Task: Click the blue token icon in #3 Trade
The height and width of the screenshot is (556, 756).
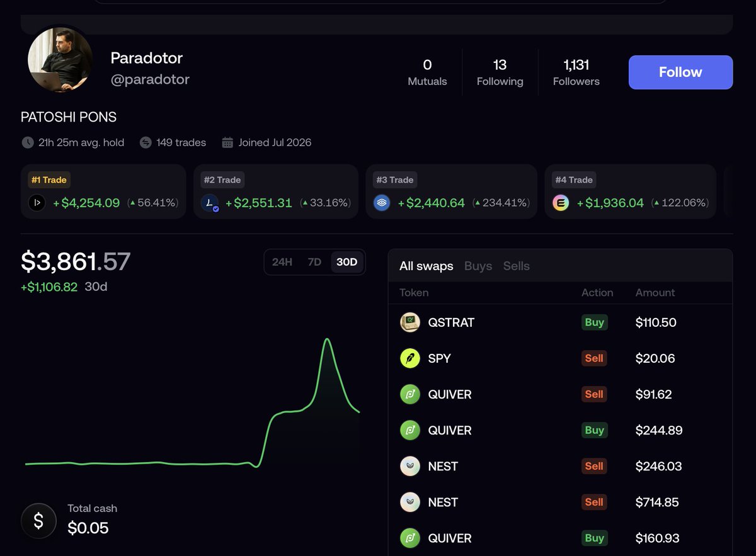Action: 382,203
